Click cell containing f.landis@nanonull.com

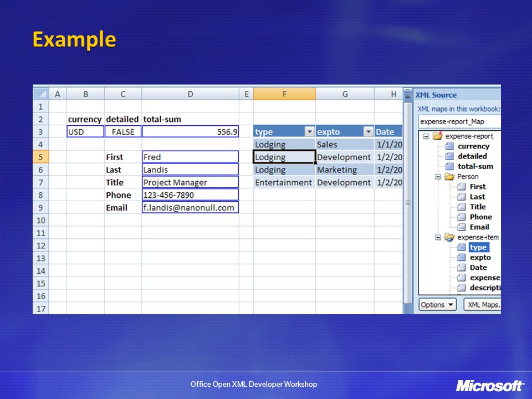190,208
